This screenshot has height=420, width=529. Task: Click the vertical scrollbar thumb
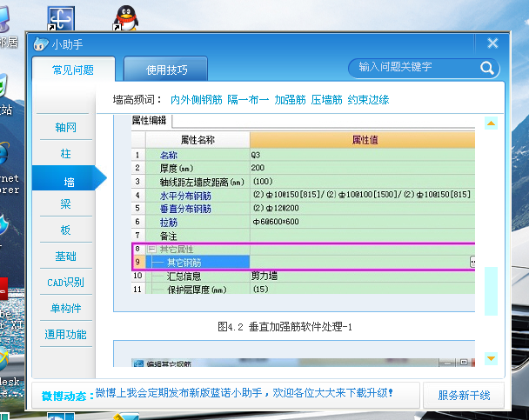coord(491,291)
